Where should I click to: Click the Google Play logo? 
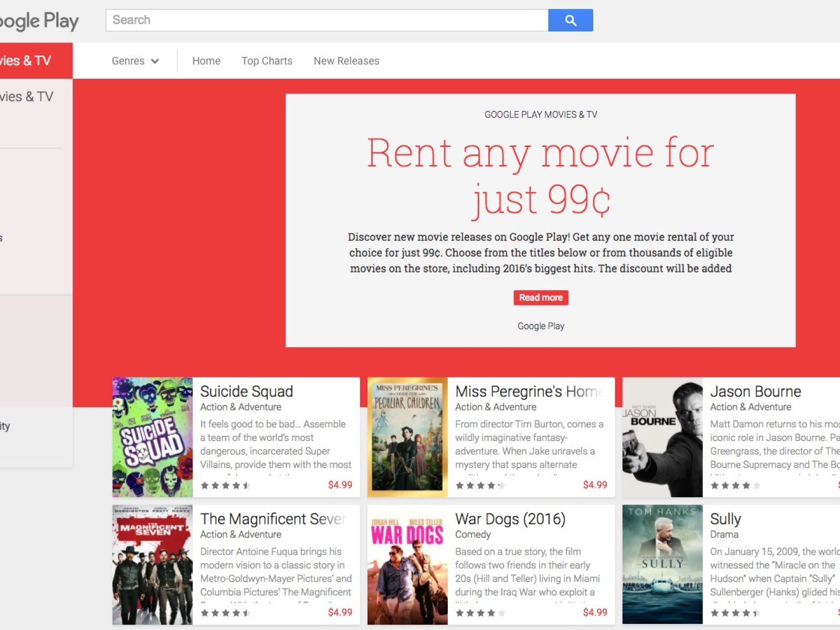pos(39,21)
